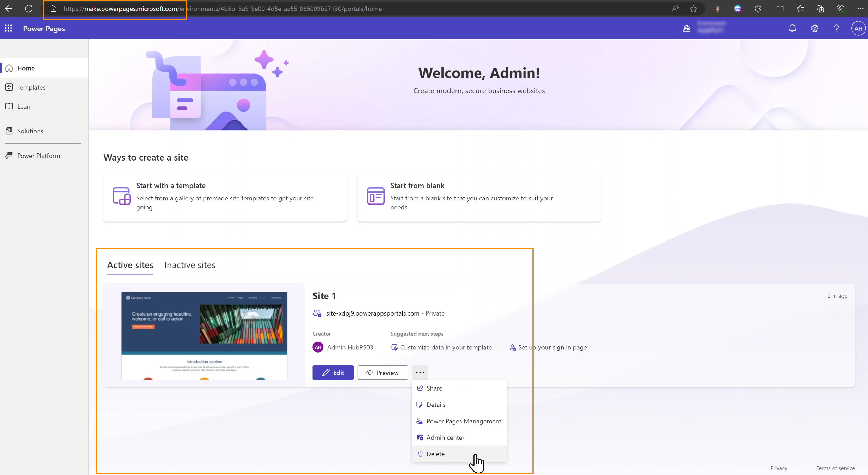Open Templates in the sidebar

point(31,87)
